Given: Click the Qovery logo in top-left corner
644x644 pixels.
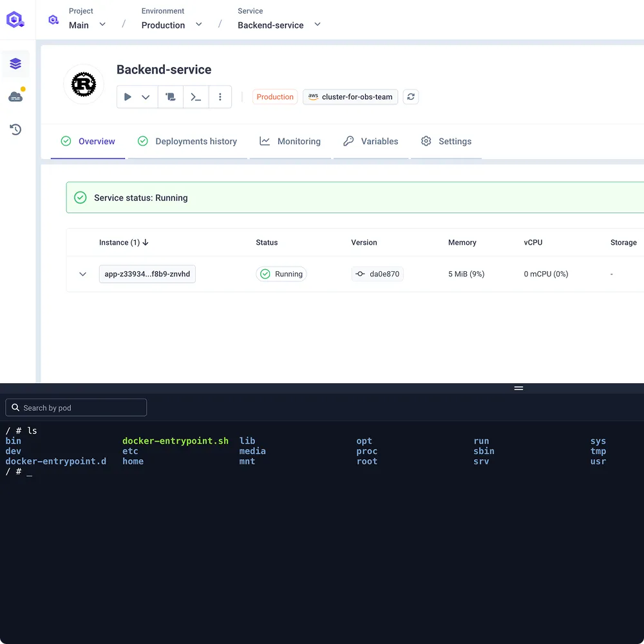Looking at the screenshot, I should (x=15, y=19).
